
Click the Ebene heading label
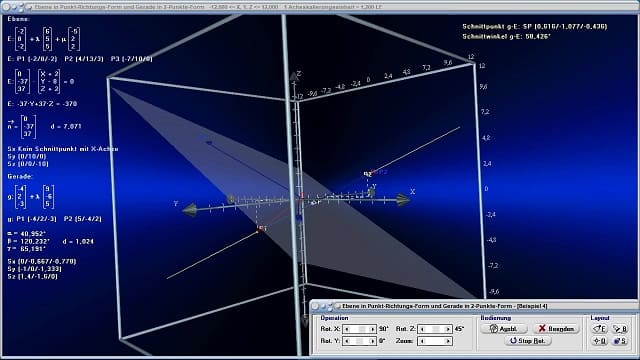click(18, 19)
